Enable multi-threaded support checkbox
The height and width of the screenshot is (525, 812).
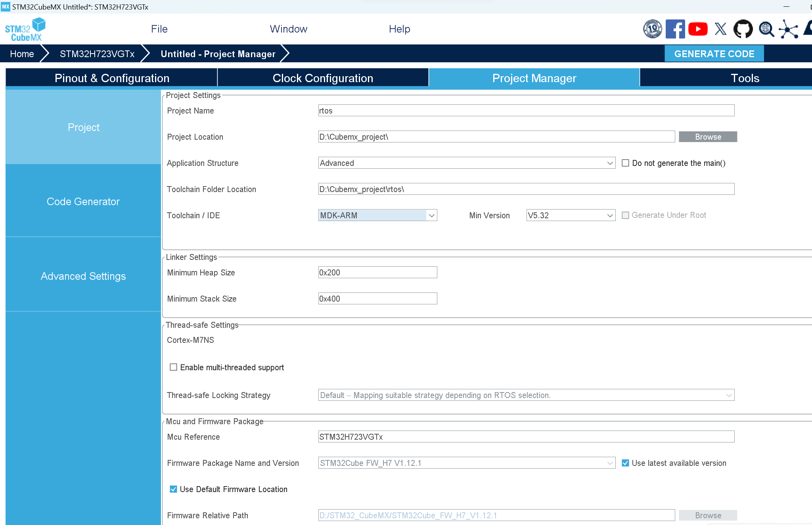point(173,367)
